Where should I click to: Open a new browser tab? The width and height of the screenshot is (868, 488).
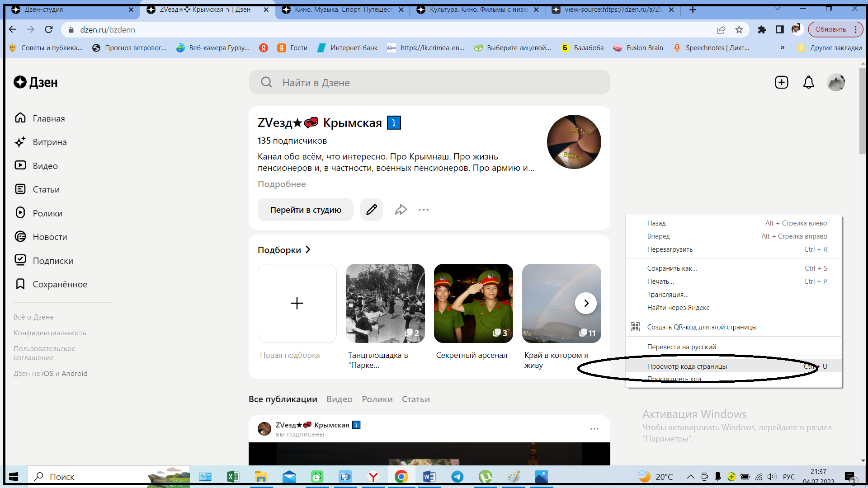point(693,9)
